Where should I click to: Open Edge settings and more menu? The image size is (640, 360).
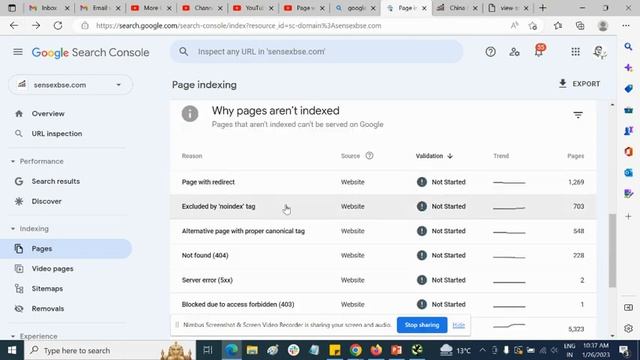(x=626, y=25)
